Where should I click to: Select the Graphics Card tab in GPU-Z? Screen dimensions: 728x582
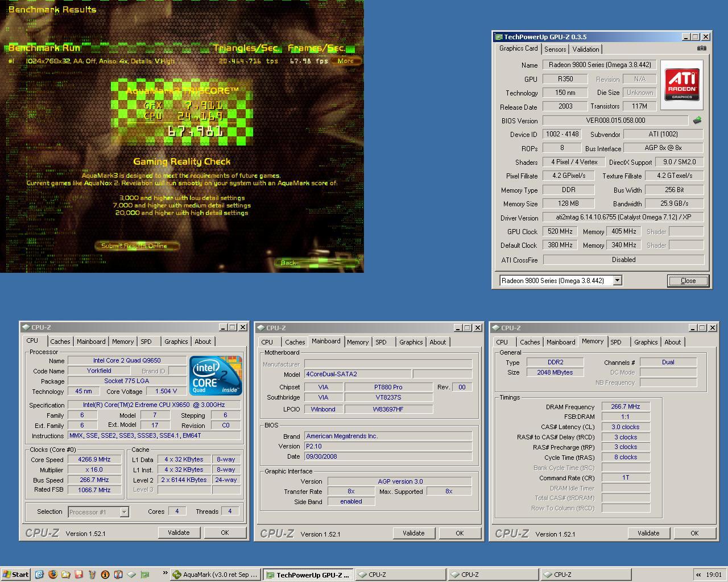518,48
